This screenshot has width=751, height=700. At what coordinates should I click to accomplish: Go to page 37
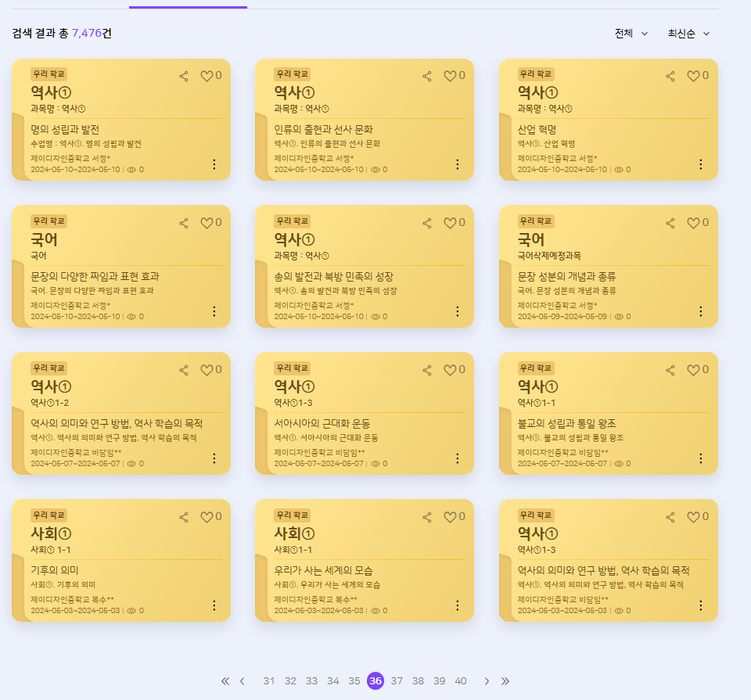397,681
